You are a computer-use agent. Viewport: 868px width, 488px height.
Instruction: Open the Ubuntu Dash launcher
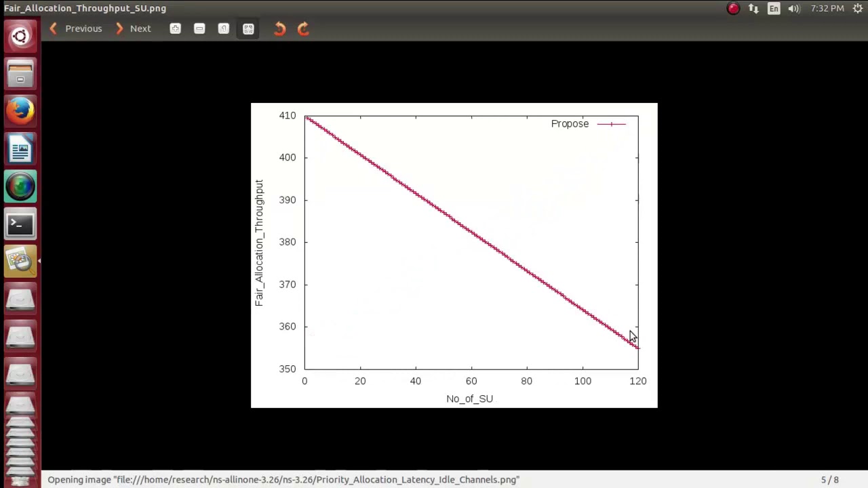coord(20,36)
